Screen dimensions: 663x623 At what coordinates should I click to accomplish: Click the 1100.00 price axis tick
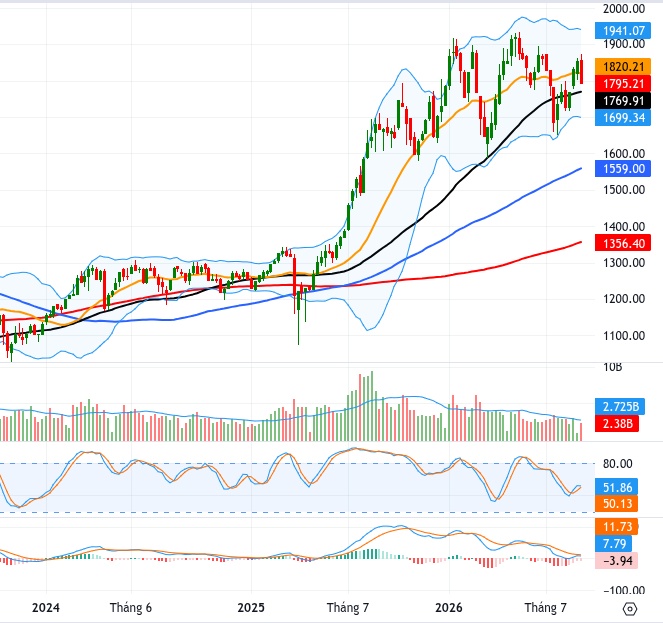pos(624,336)
